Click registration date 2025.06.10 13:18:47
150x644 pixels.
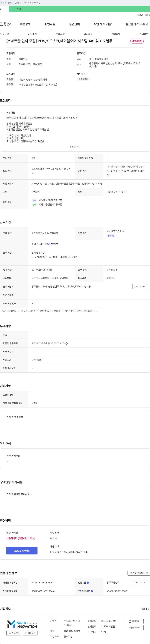[42, 582]
